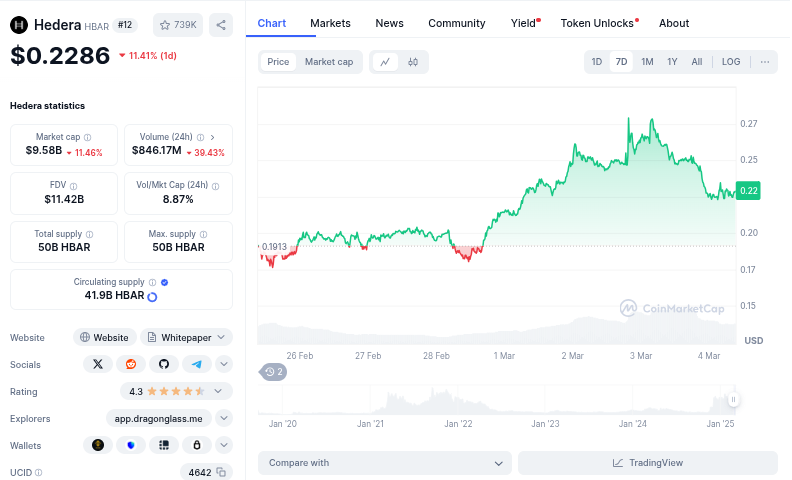
Task: Select the first wallet icon
Action: tap(98, 445)
